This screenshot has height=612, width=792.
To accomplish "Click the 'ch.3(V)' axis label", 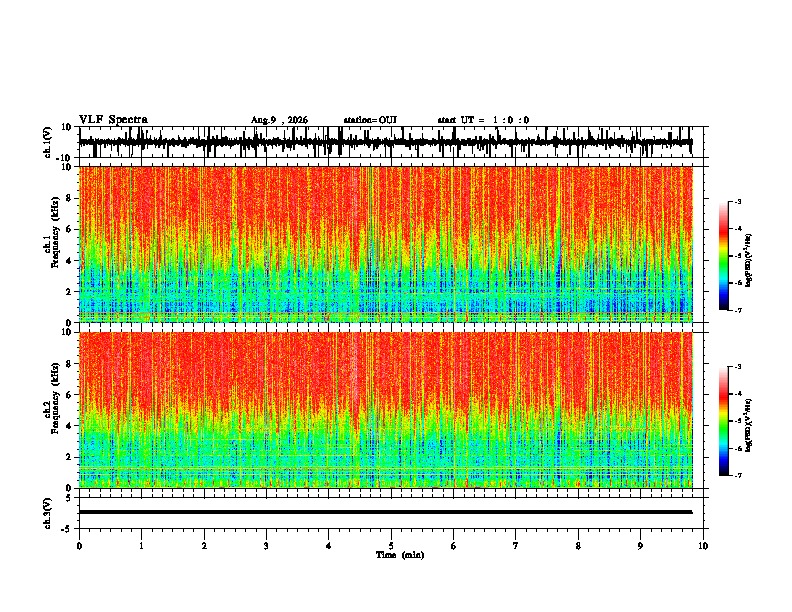I will point(47,513).
